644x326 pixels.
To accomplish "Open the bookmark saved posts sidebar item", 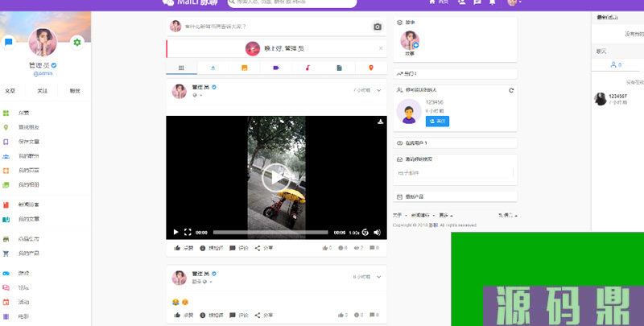I will tap(6, 142).
